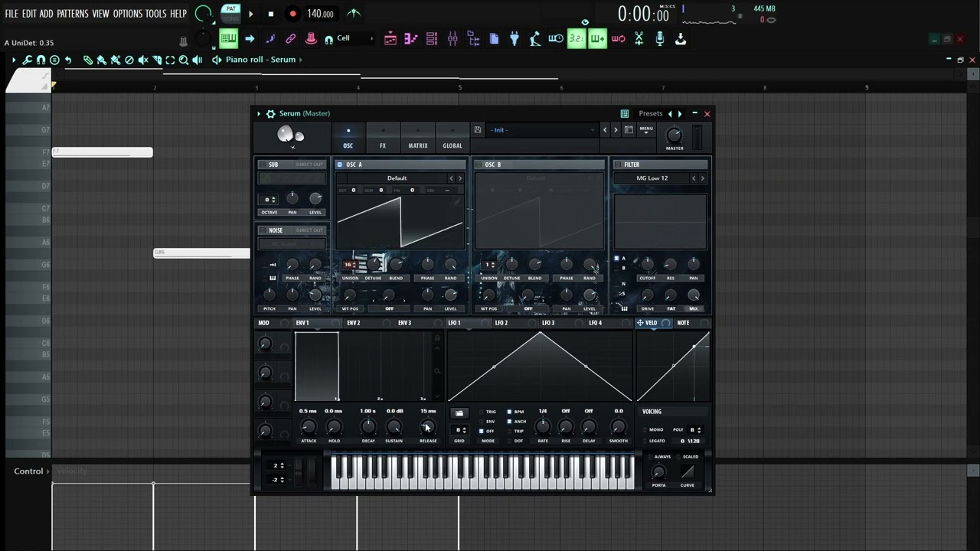
Task: Click the Presets button in title bar
Action: pyautogui.click(x=650, y=114)
